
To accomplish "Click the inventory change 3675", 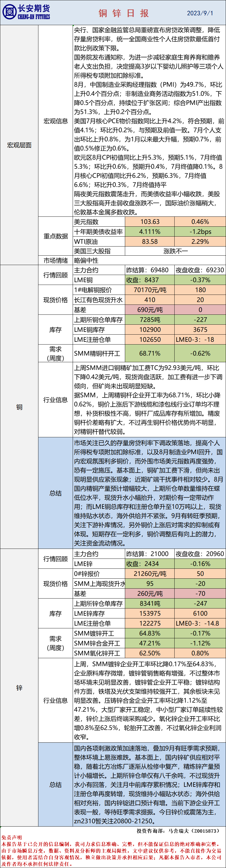I will [x=200, y=330].
